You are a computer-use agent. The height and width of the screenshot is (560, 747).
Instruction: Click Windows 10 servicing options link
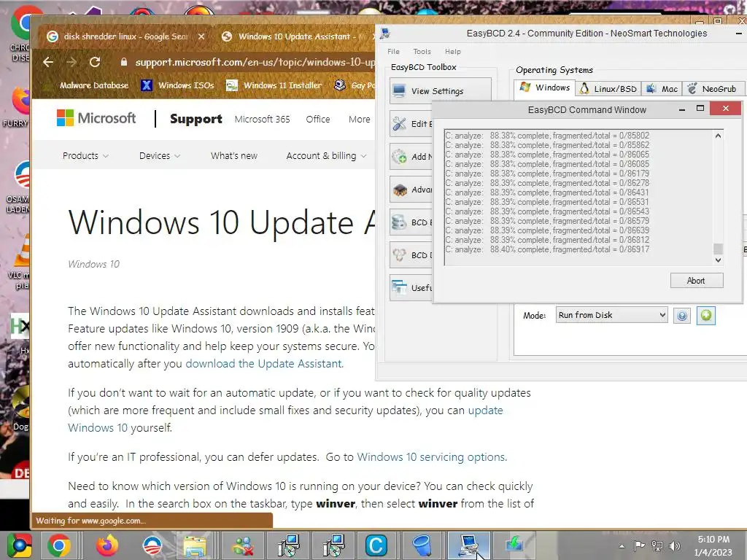click(x=431, y=457)
